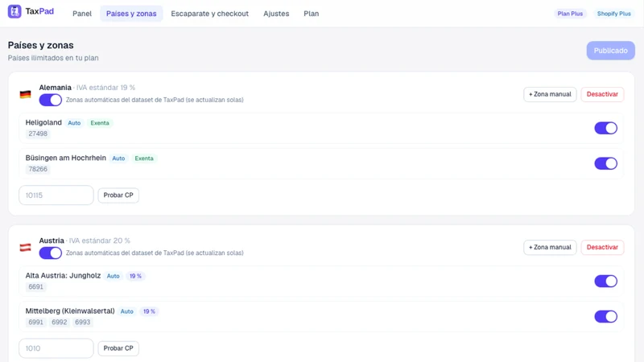The width and height of the screenshot is (644, 362).
Task: Click postal code 6991
Action: coord(35,322)
